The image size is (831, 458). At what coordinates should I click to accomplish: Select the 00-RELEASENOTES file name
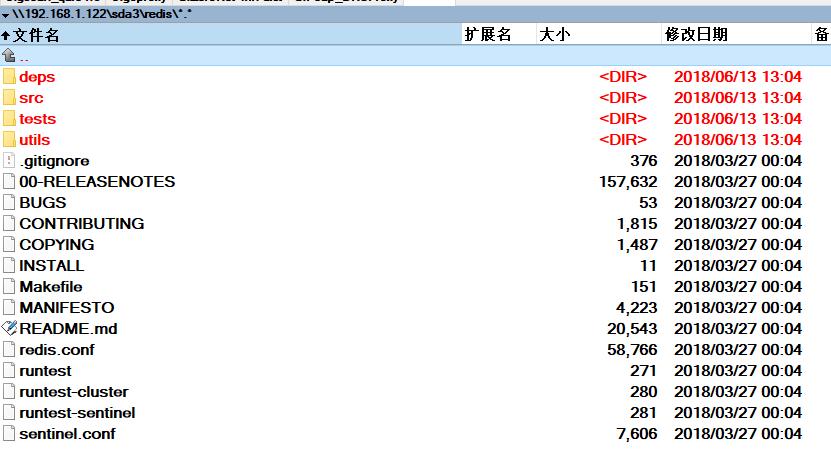pyautogui.click(x=97, y=182)
